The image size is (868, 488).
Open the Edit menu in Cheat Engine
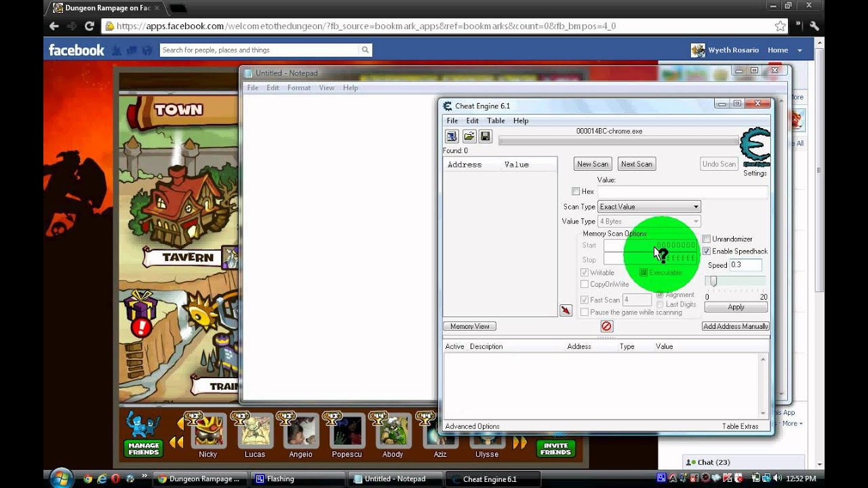click(x=472, y=121)
